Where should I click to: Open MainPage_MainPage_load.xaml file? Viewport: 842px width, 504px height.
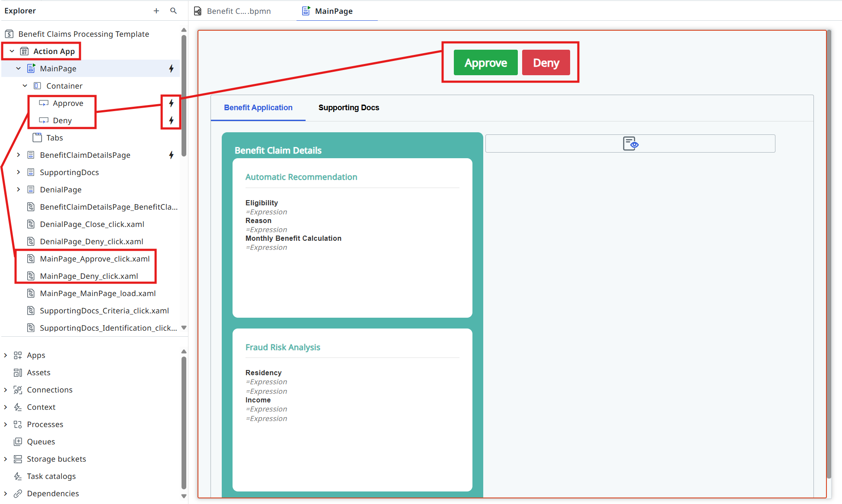(98, 293)
